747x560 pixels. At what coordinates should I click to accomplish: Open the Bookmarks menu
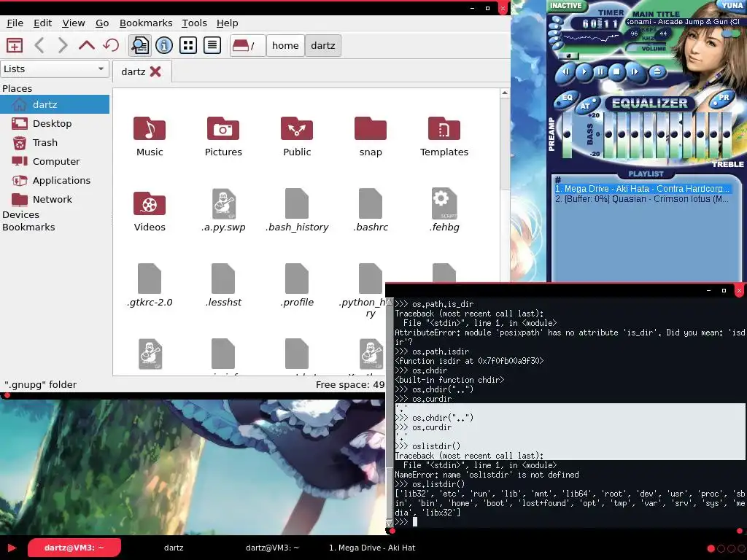click(146, 23)
